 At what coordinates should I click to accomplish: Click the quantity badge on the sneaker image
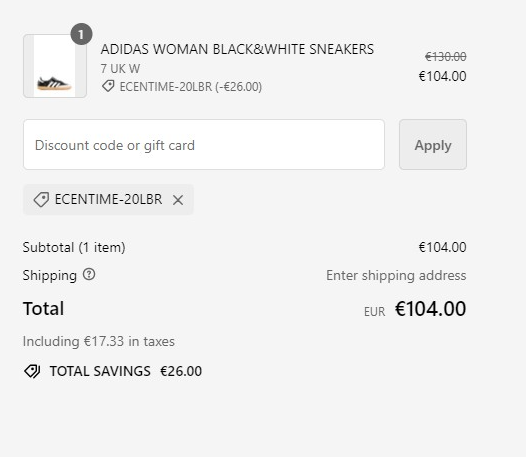point(81,34)
